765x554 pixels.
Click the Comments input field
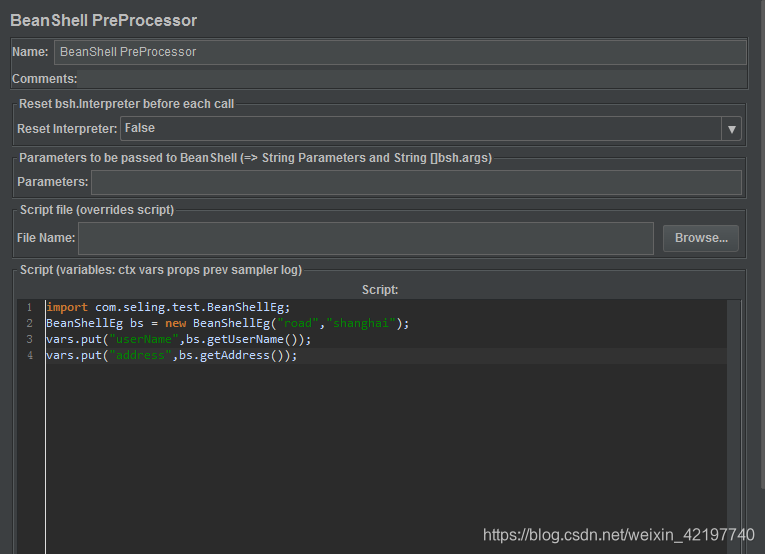pyautogui.click(x=412, y=79)
